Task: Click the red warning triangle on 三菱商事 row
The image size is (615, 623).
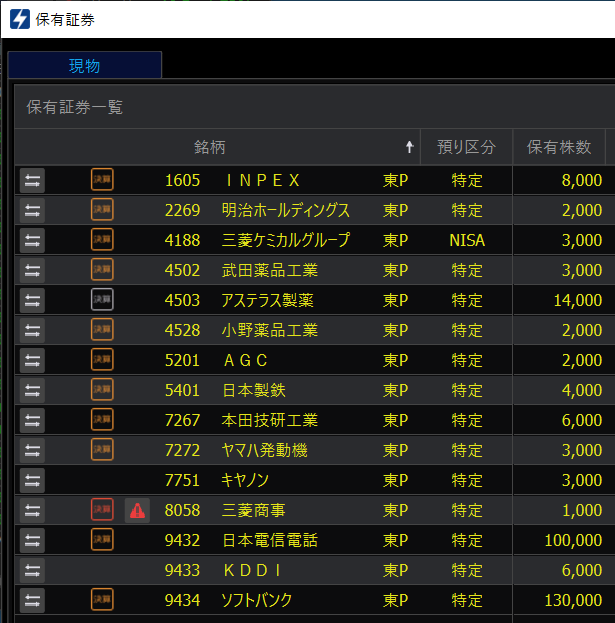Action: click(x=137, y=511)
